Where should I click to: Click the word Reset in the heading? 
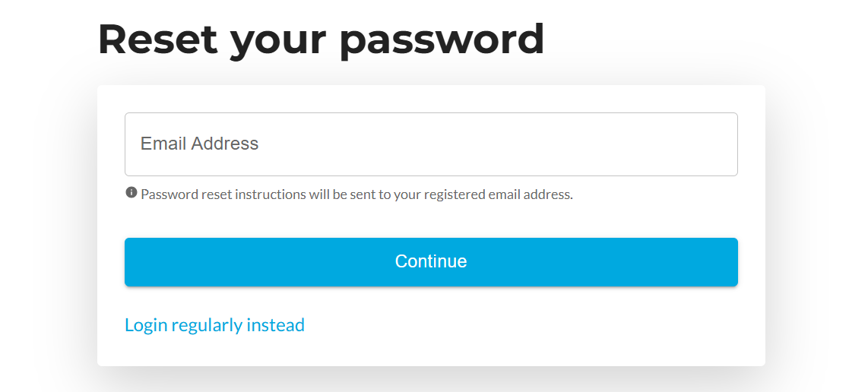[158, 39]
